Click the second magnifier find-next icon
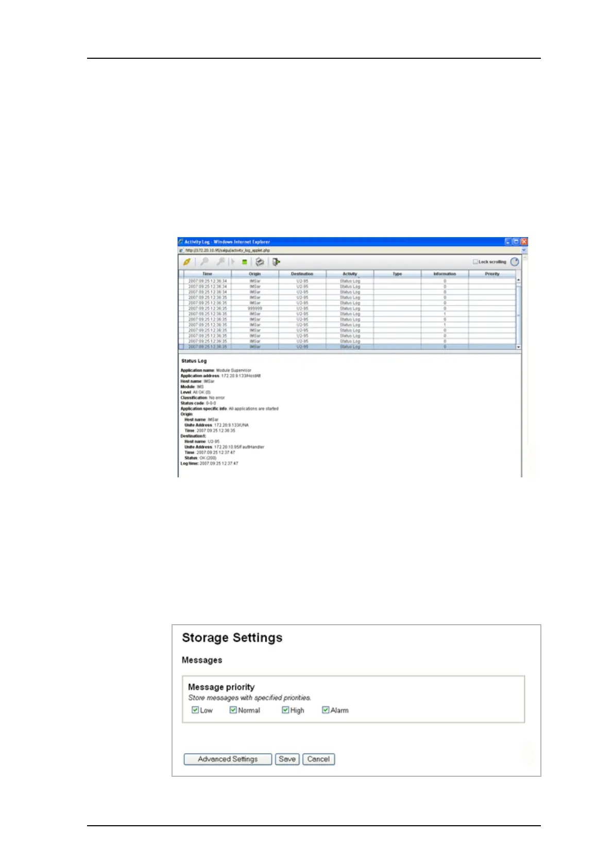Image resolution: width=613 pixels, height=868 pixels. point(220,262)
